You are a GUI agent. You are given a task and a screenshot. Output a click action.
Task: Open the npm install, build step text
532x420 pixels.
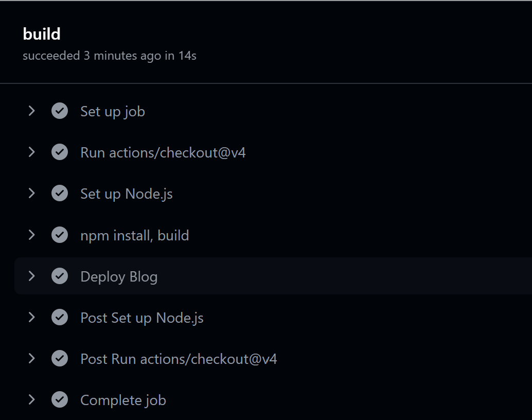point(134,236)
